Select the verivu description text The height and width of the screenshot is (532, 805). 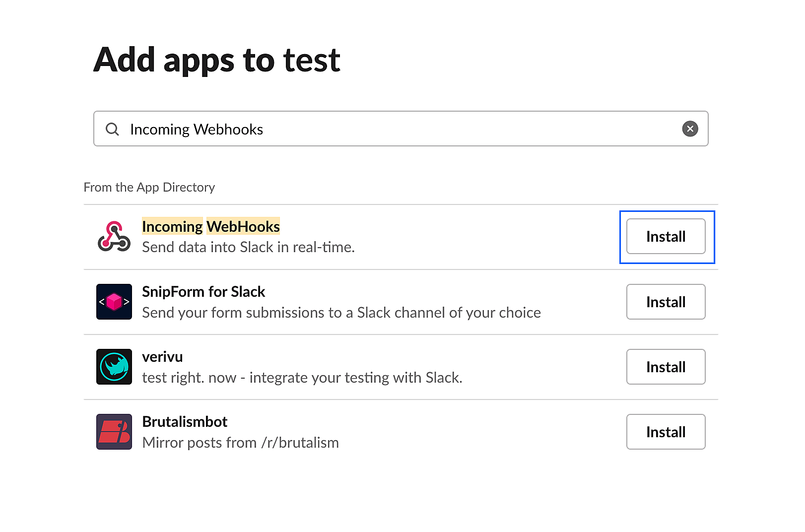302,377
